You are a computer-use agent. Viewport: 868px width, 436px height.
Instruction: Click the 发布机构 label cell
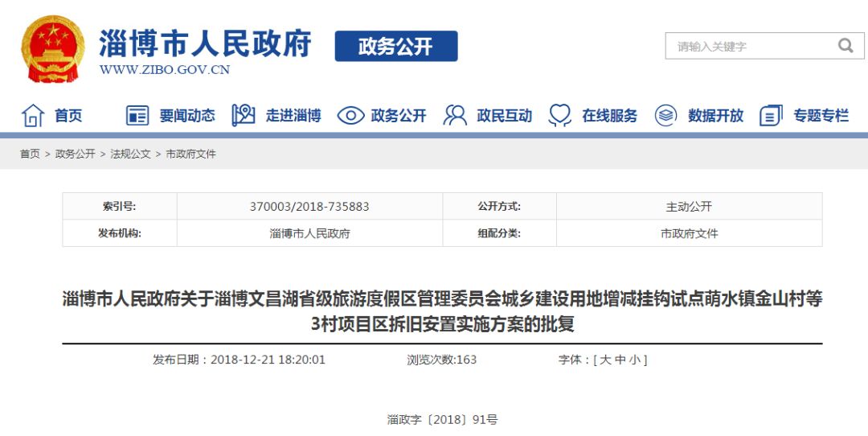(120, 233)
